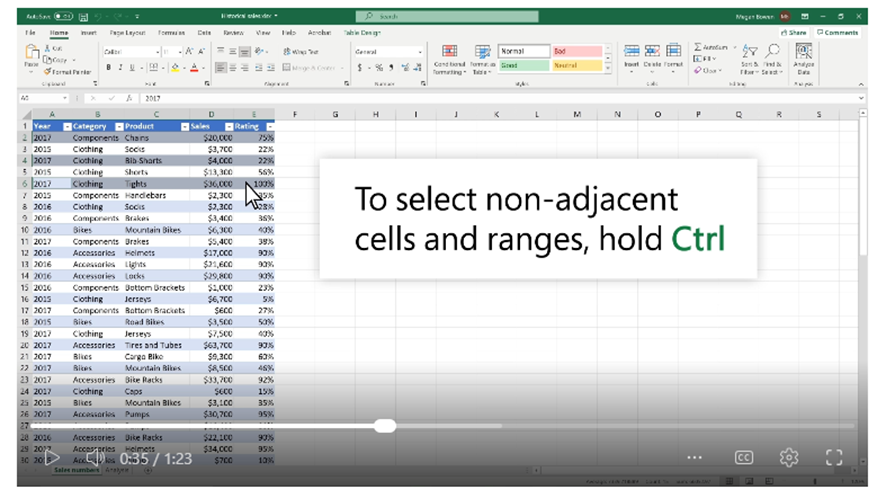Switch to the Formulas tab
Image resolution: width=886 pixels, height=498 pixels.
(x=172, y=33)
